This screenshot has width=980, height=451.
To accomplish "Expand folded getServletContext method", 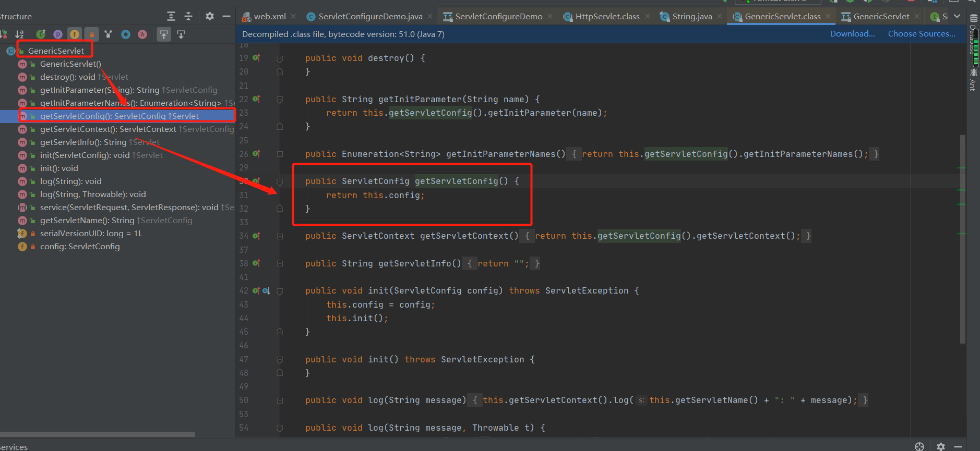I will tap(280, 236).
